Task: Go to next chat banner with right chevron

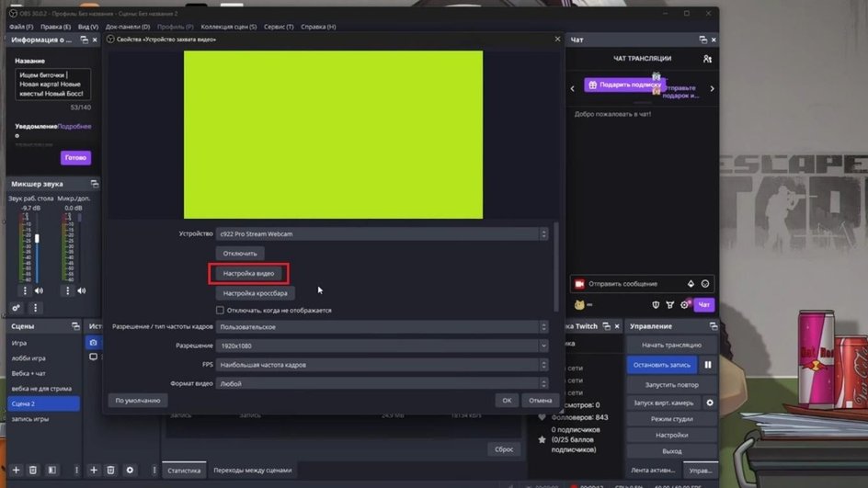Action: coord(712,88)
